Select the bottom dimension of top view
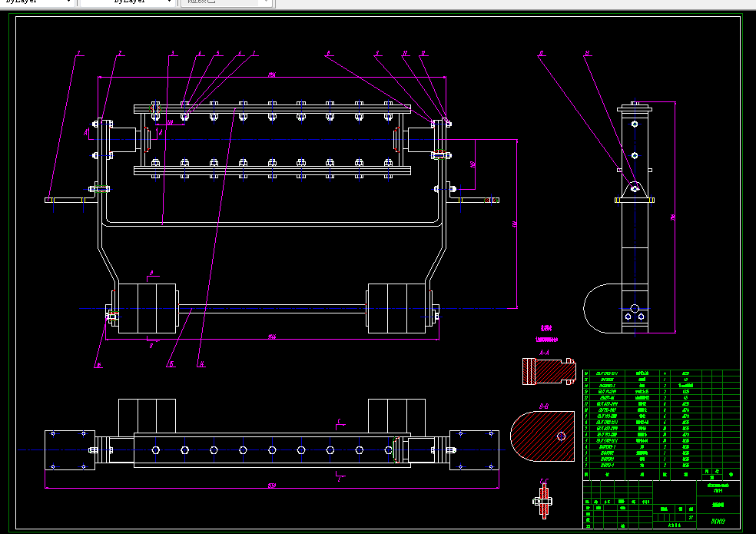The height and width of the screenshot is (534, 756). coord(272,486)
